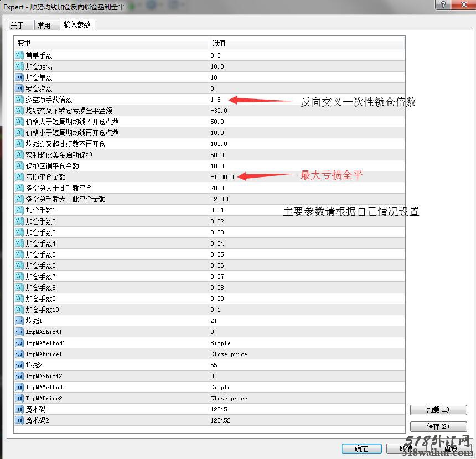This screenshot has width=476, height=459.
Task: Select the 加仓手数2 variable row
Action: pyautogui.click(x=111, y=221)
